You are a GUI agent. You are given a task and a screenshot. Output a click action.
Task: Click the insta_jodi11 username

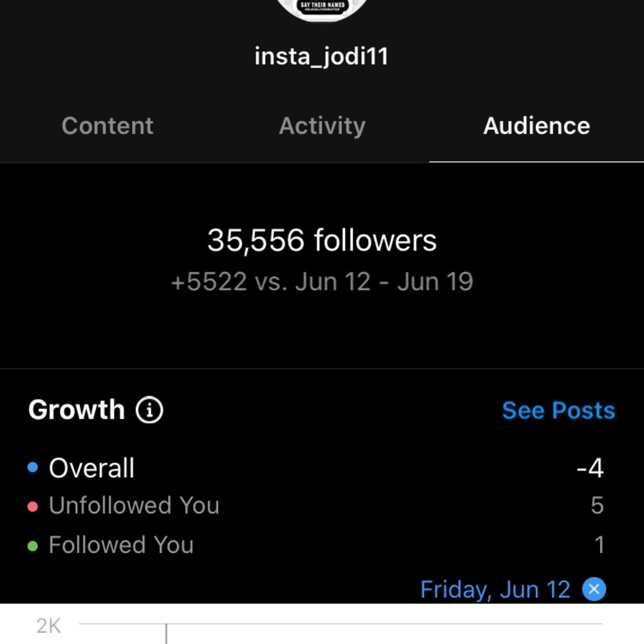(x=322, y=56)
